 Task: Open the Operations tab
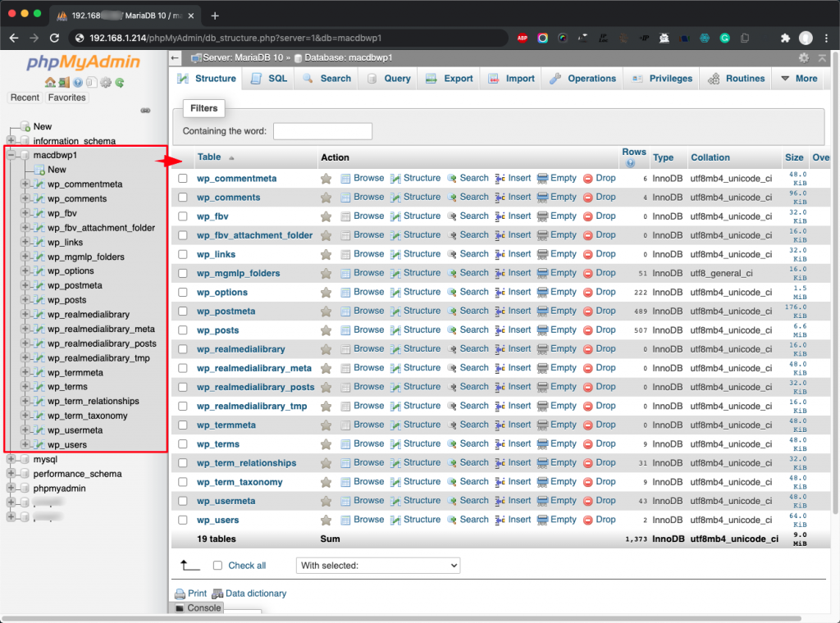point(583,79)
